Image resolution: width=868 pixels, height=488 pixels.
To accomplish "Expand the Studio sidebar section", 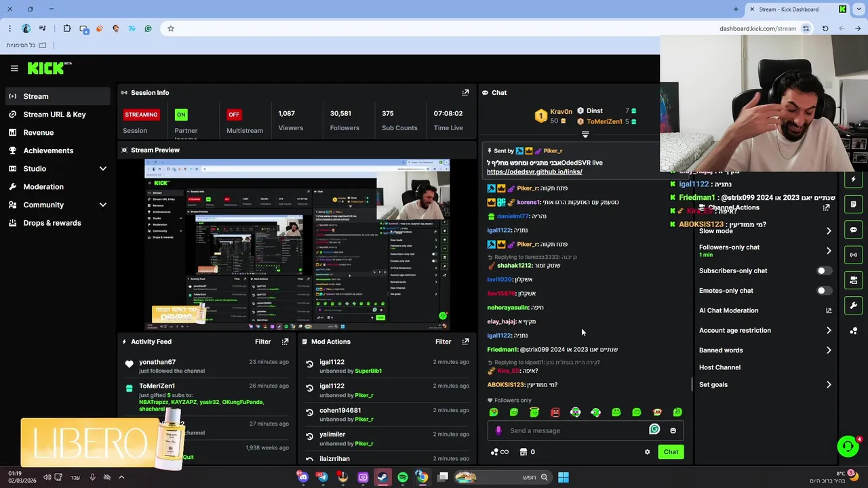I will click(x=102, y=169).
